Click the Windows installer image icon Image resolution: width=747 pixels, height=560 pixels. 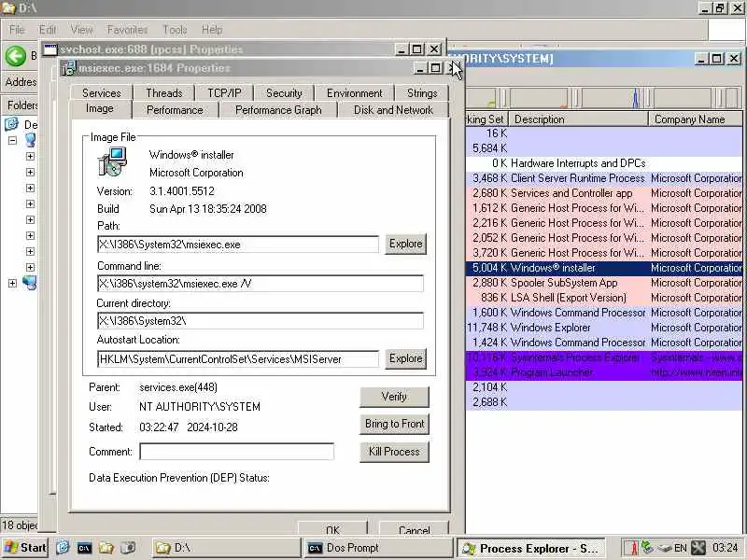coord(112,161)
